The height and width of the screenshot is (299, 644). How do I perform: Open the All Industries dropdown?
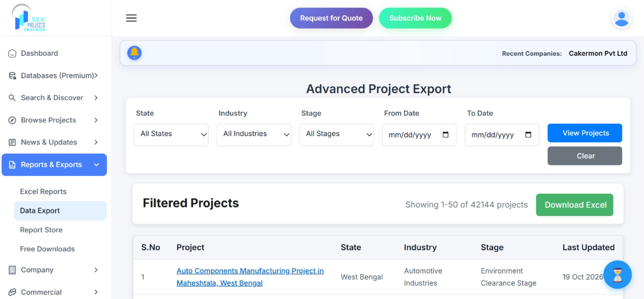pos(254,135)
